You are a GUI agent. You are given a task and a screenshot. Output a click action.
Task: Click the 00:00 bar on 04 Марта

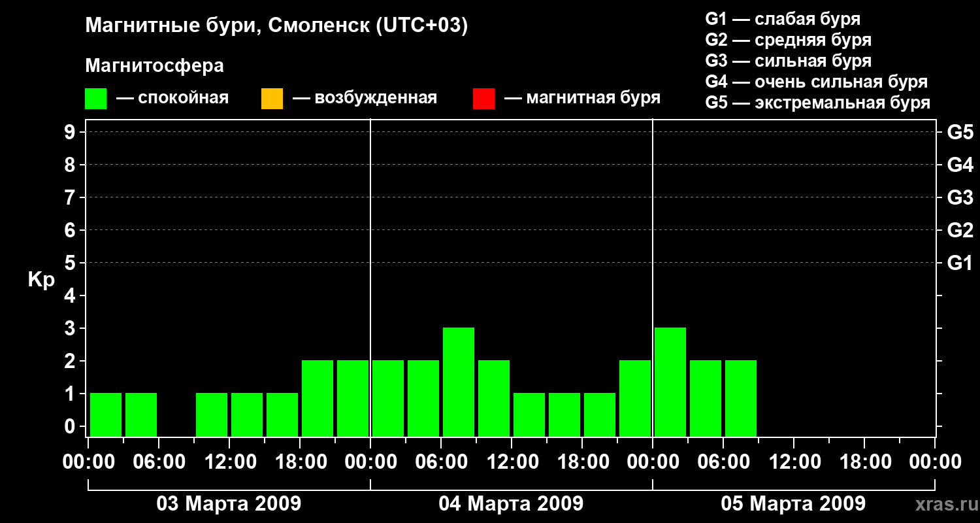tap(388, 398)
